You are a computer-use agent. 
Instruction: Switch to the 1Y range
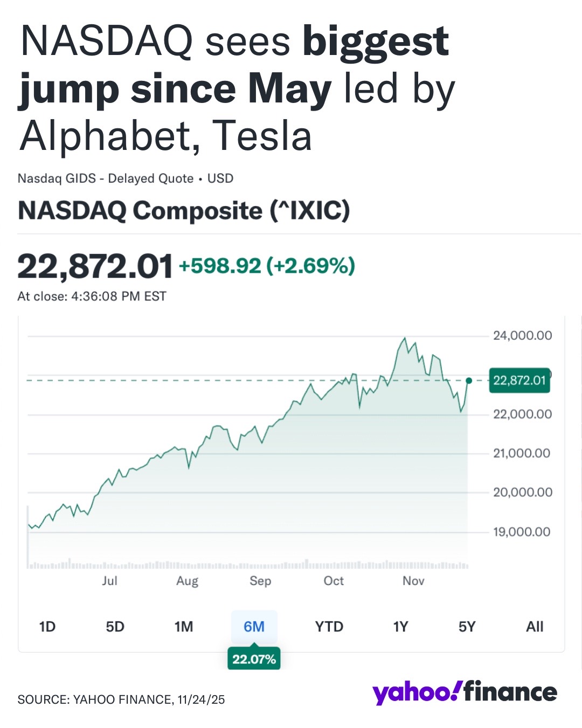pyautogui.click(x=400, y=627)
